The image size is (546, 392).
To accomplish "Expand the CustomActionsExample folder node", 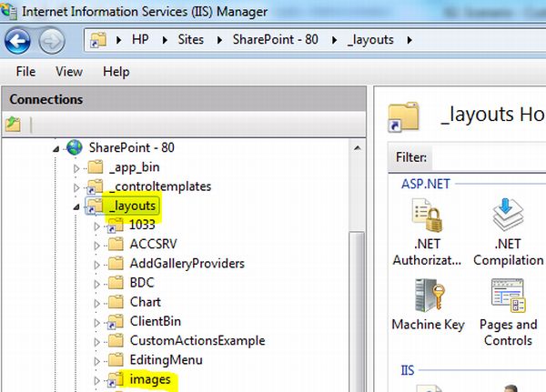I will 96,342.
